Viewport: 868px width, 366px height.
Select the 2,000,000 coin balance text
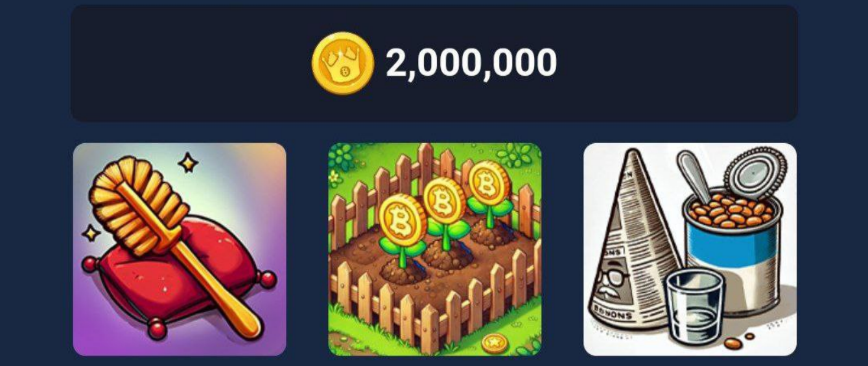(471, 63)
